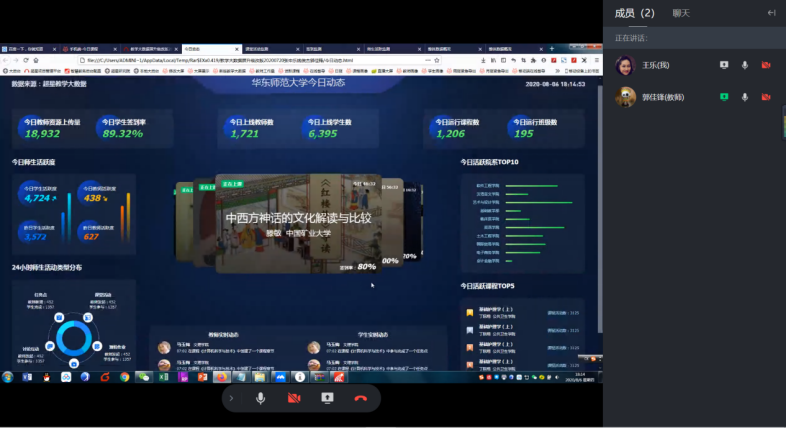Click longest green bar in TOP10 chart
Screen dimensions: 786x428
pos(539,202)
